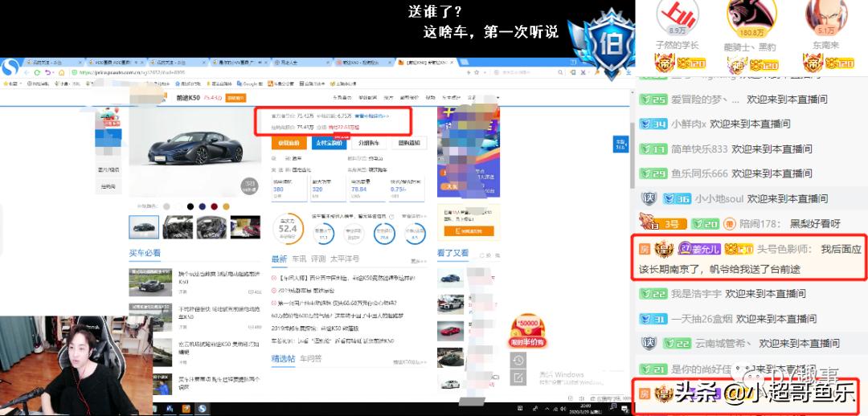
Task: Open the red car in 看了又看
Action: (450, 331)
